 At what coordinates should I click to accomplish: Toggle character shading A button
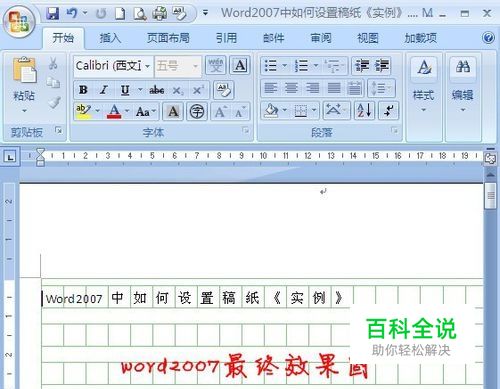pos(173,111)
